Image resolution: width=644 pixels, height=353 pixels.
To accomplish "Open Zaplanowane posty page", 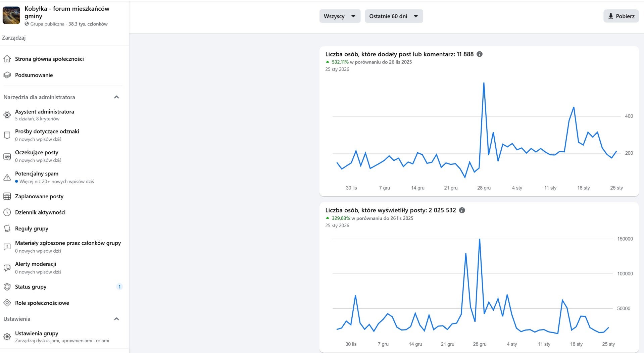I will tap(39, 197).
